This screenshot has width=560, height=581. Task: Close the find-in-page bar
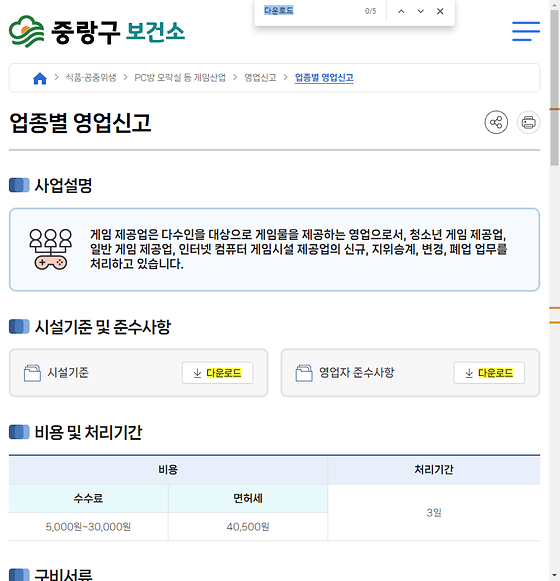pyautogui.click(x=440, y=11)
